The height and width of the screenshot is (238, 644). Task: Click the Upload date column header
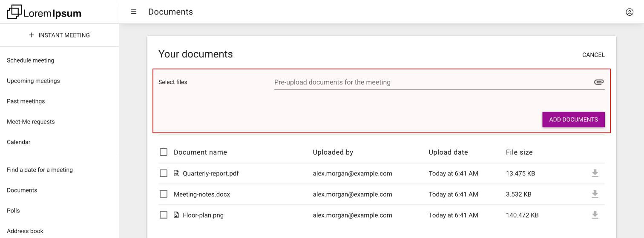click(x=448, y=152)
